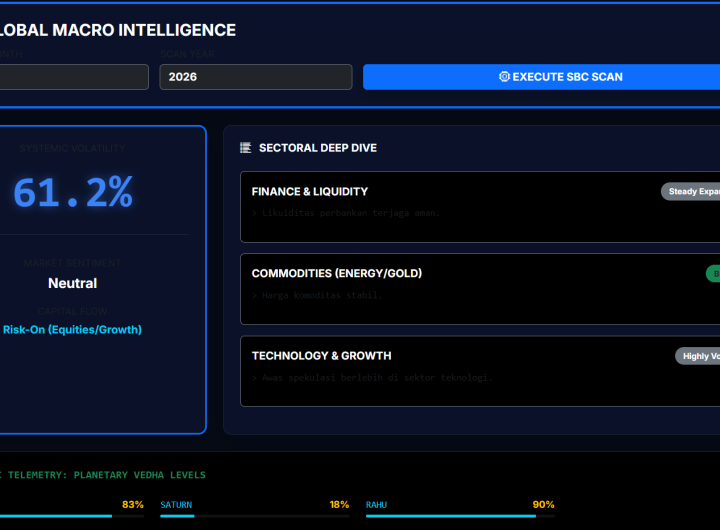Select the Neutral market sentiment text

[73, 283]
